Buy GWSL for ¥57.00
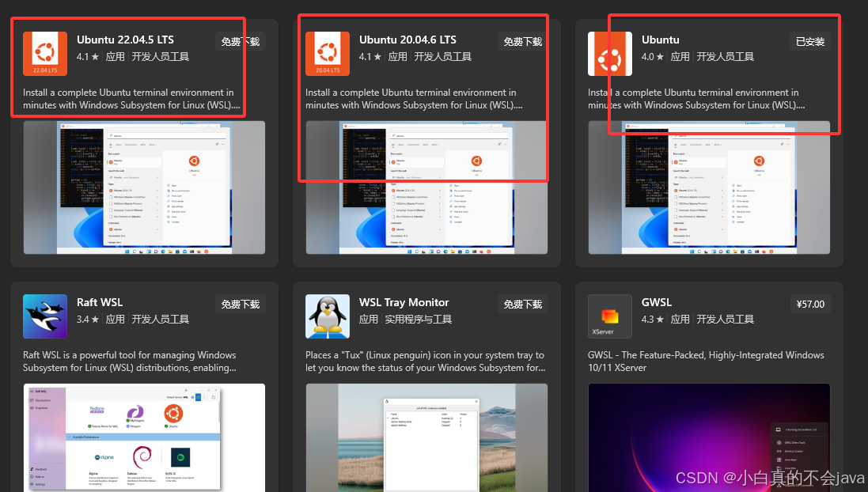This screenshot has width=868, height=492. (810, 304)
